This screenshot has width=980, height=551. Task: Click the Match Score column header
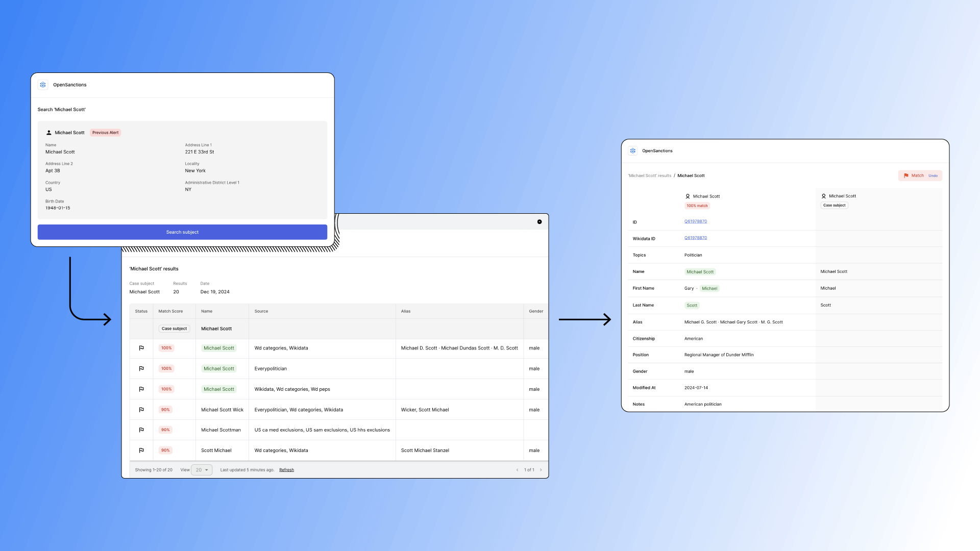(x=170, y=311)
